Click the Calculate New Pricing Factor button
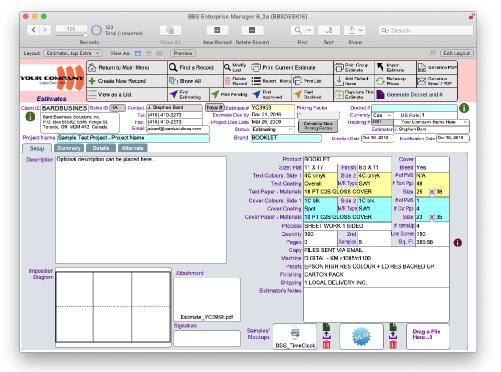 click(x=318, y=126)
